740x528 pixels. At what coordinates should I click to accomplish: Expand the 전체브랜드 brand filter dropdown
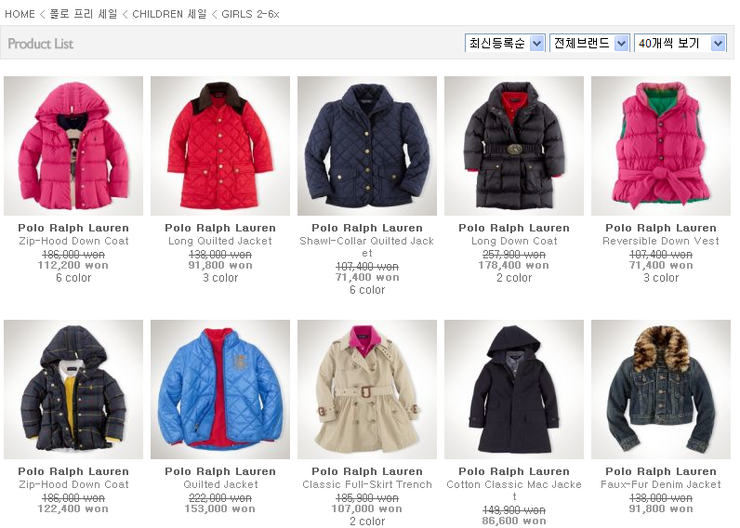(x=589, y=43)
